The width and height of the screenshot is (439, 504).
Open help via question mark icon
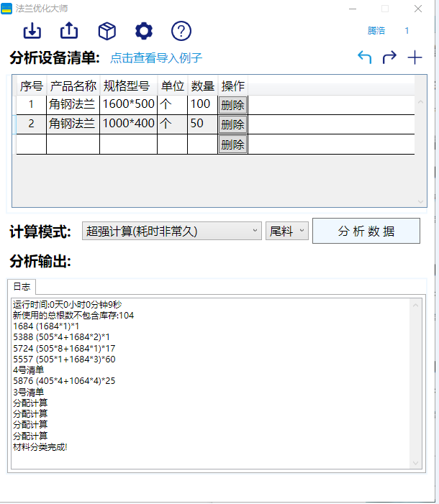click(x=181, y=31)
